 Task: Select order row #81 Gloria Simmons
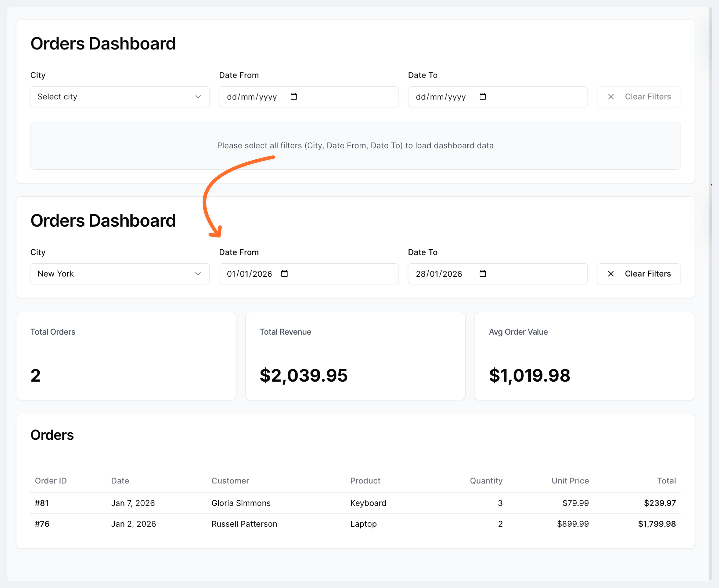click(x=241, y=503)
